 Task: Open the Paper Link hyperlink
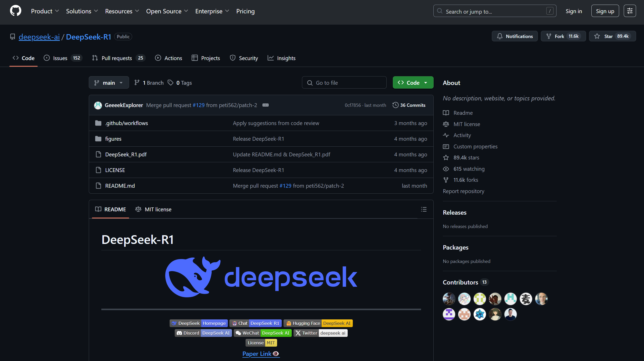[x=257, y=354]
